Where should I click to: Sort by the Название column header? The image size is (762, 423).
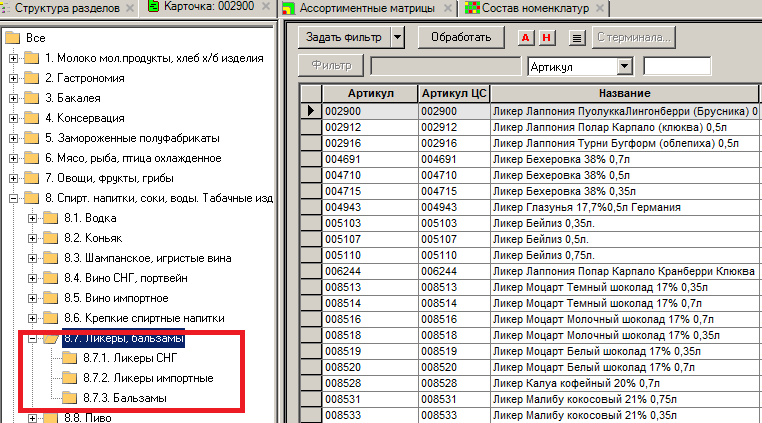point(624,93)
